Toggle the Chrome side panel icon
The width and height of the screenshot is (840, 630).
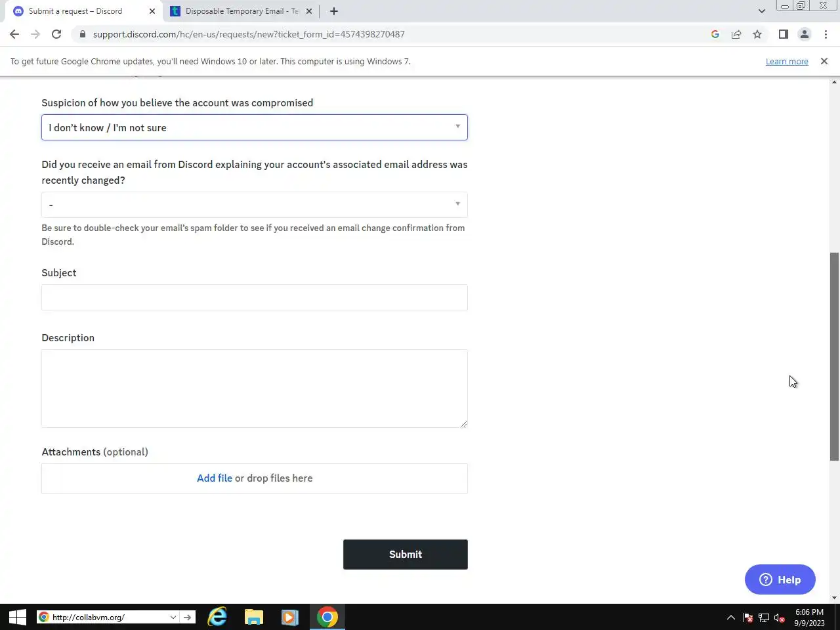[783, 34]
